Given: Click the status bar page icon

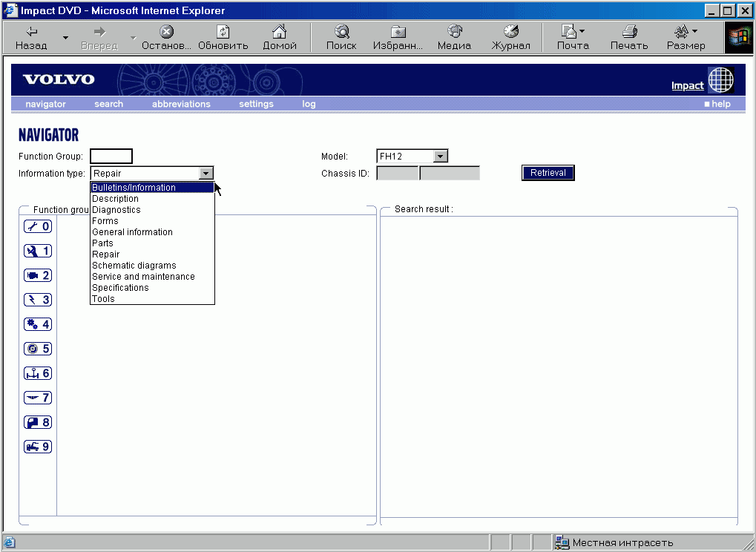Looking at the screenshot, I should (10, 543).
